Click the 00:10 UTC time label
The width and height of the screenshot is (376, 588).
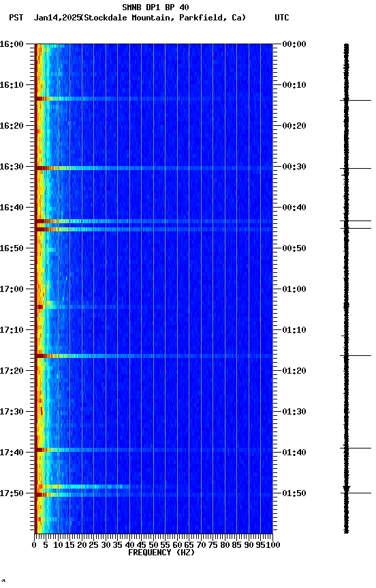click(x=294, y=85)
